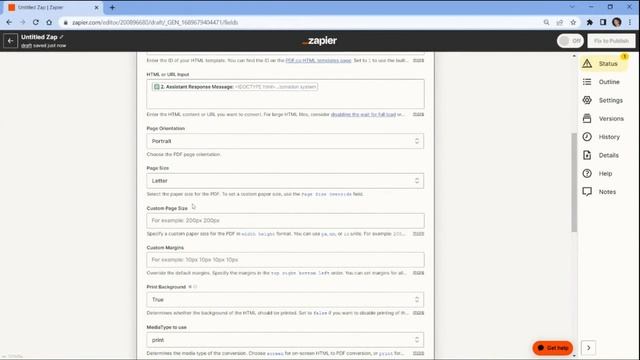Open the Help panel
Viewport: 640px width, 360px height.
[x=597, y=173]
